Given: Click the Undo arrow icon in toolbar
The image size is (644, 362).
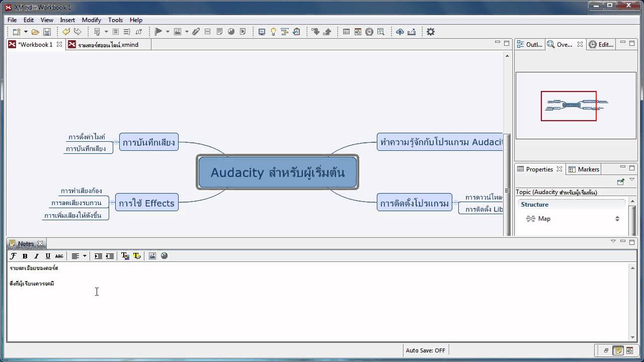Looking at the screenshot, I should tap(66, 32).
